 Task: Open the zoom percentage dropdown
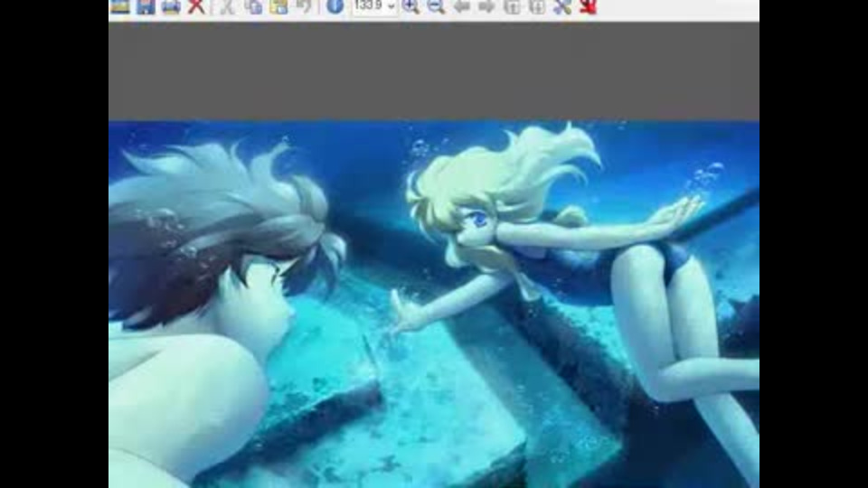[392, 6]
